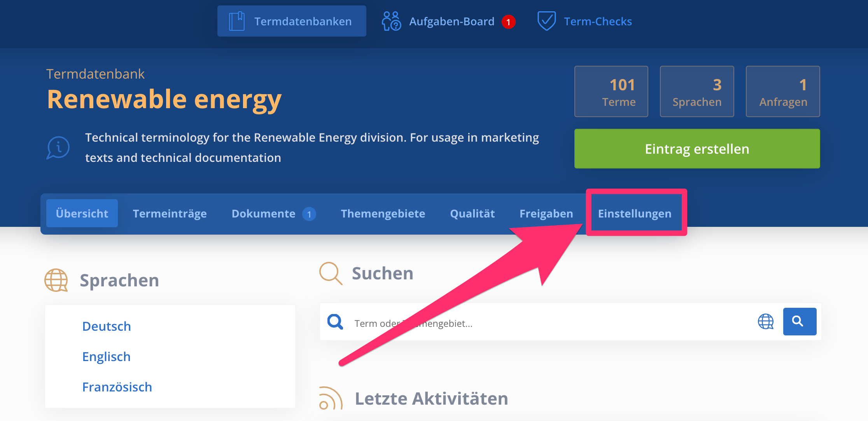Switch to the Themengebiete tab

(383, 213)
